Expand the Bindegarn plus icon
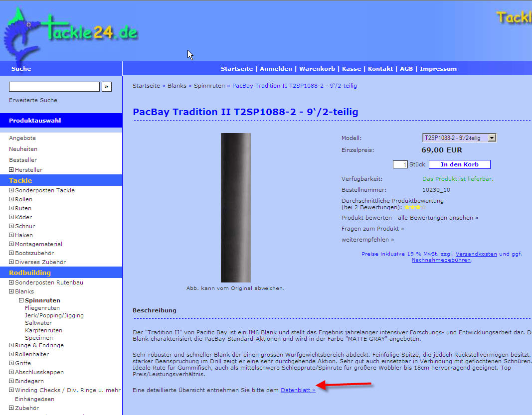Image resolution: width=532 pixels, height=415 pixels. [11, 381]
